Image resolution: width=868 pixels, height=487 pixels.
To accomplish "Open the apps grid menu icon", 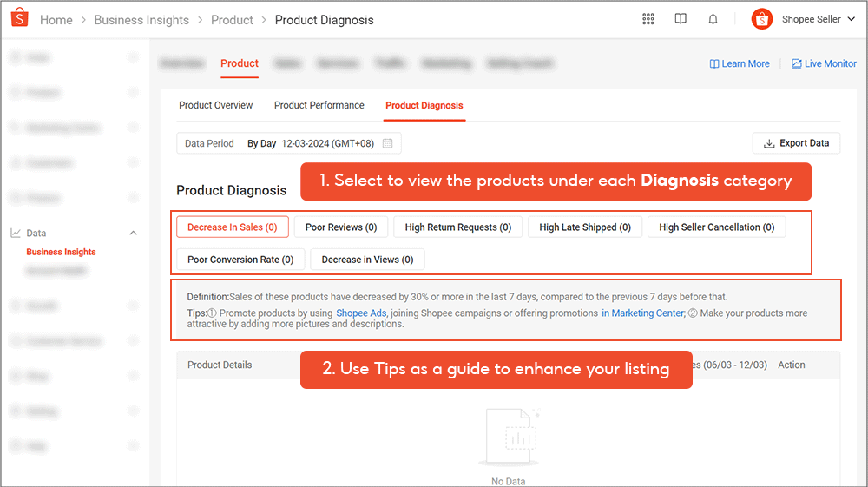I will [x=648, y=19].
